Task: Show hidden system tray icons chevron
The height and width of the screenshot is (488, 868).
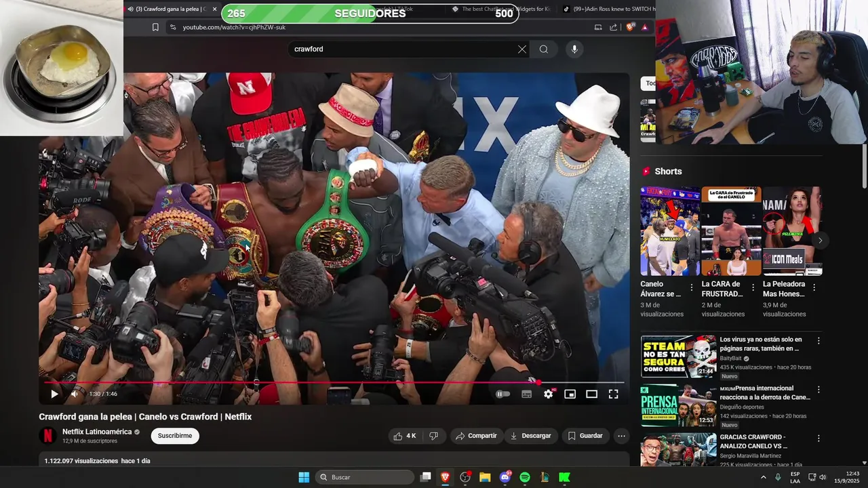Action: point(763,477)
